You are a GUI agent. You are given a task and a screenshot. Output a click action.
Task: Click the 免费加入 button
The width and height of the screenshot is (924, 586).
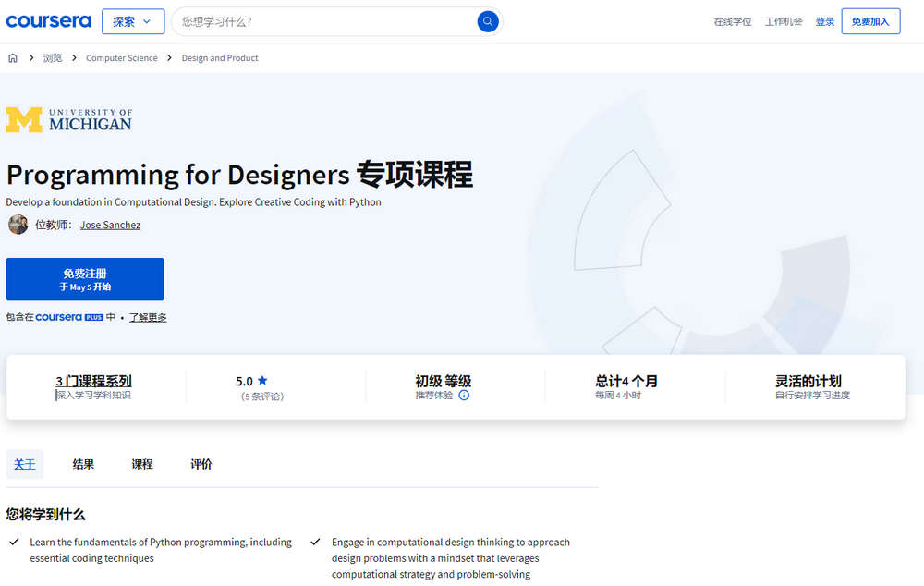(870, 22)
